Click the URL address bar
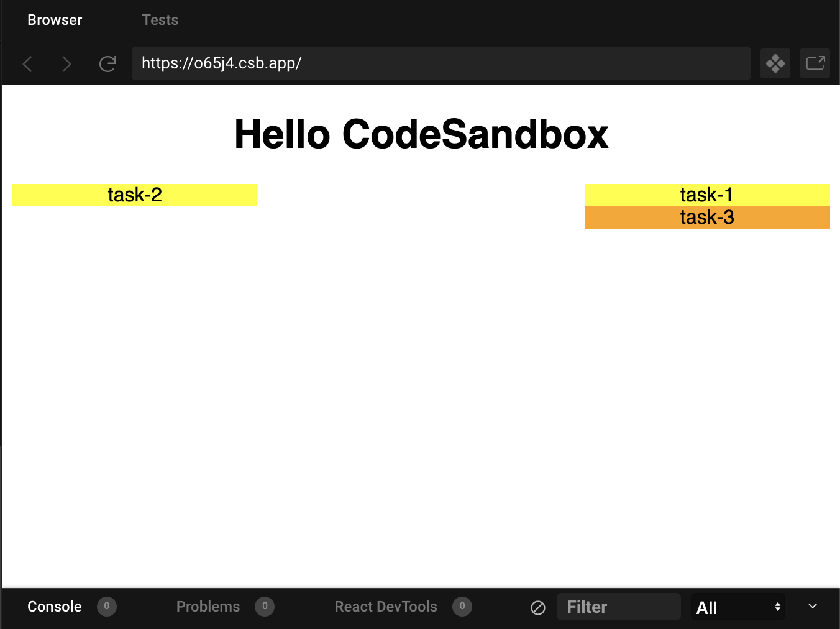The image size is (840, 629). pos(441,63)
